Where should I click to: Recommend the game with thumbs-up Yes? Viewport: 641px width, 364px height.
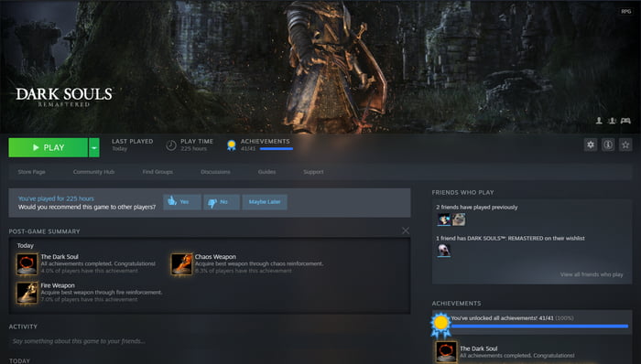(x=182, y=202)
